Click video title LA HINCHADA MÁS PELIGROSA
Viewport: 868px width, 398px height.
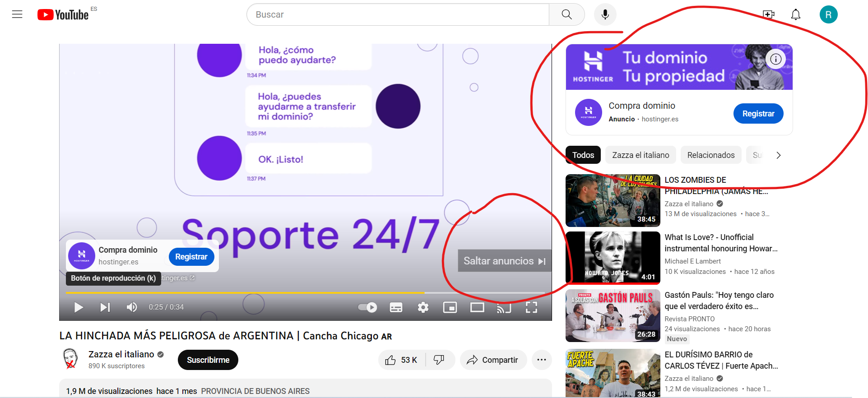coord(226,336)
